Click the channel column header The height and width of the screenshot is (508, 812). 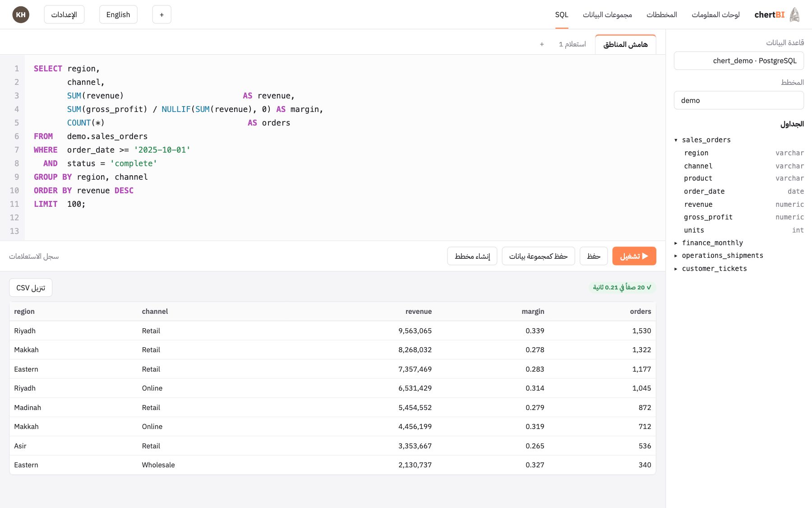(155, 312)
